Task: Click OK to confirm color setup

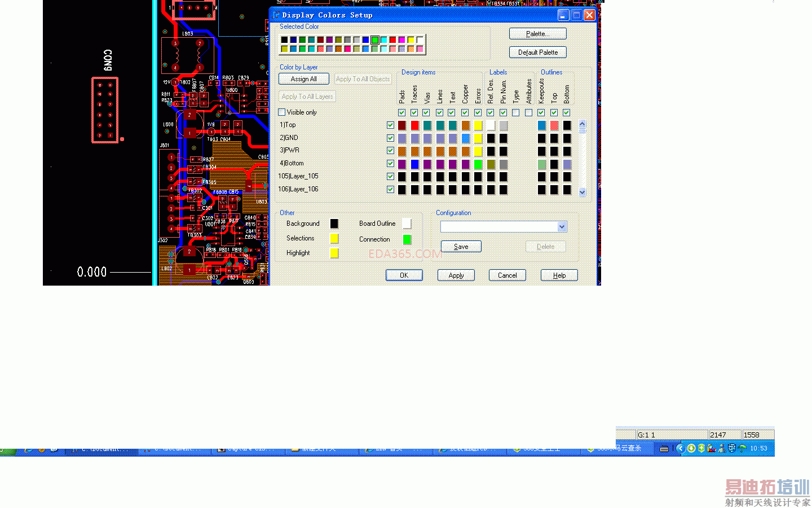Action: (404, 275)
